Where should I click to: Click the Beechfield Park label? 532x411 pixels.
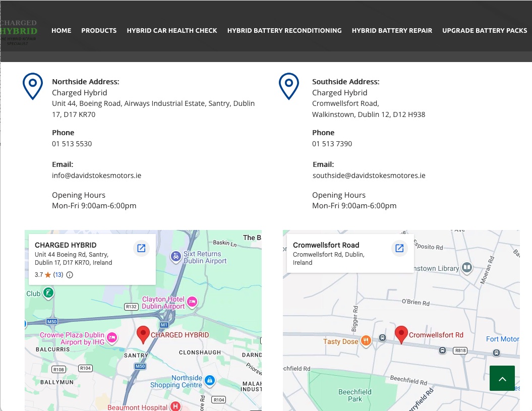tap(355, 395)
